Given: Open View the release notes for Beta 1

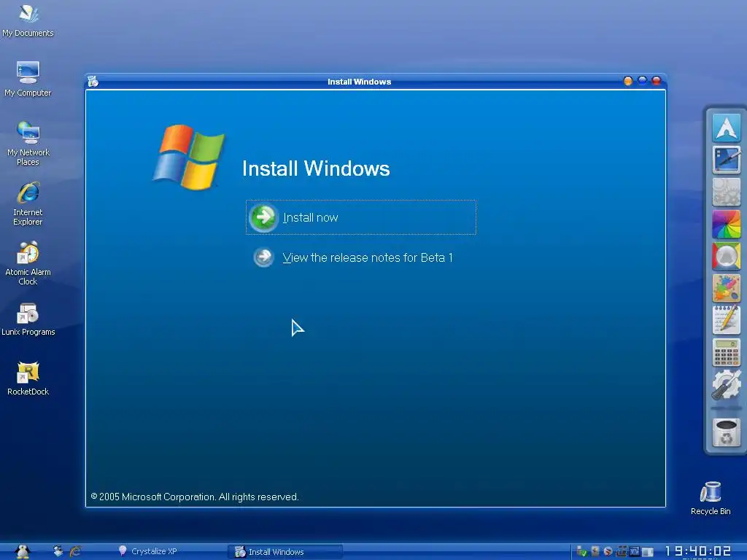Looking at the screenshot, I should point(368,257).
